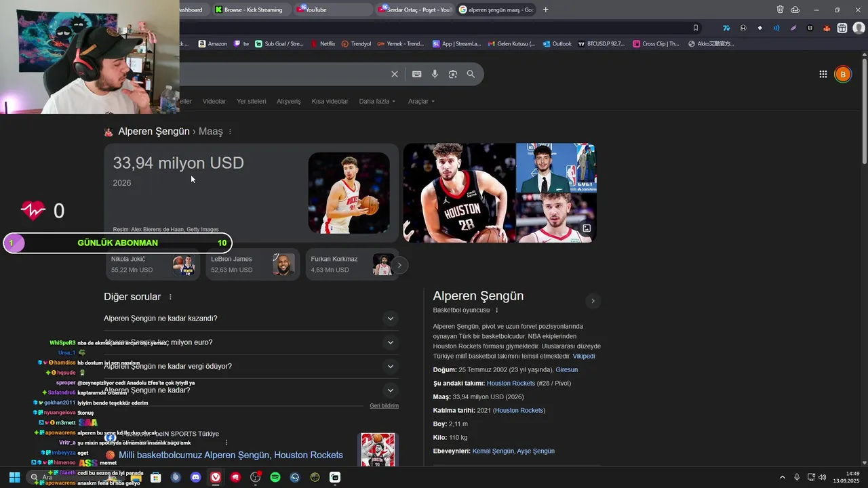The width and height of the screenshot is (868, 488).
Task: Open Discord from the taskbar
Action: pyautogui.click(x=196, y=477)
